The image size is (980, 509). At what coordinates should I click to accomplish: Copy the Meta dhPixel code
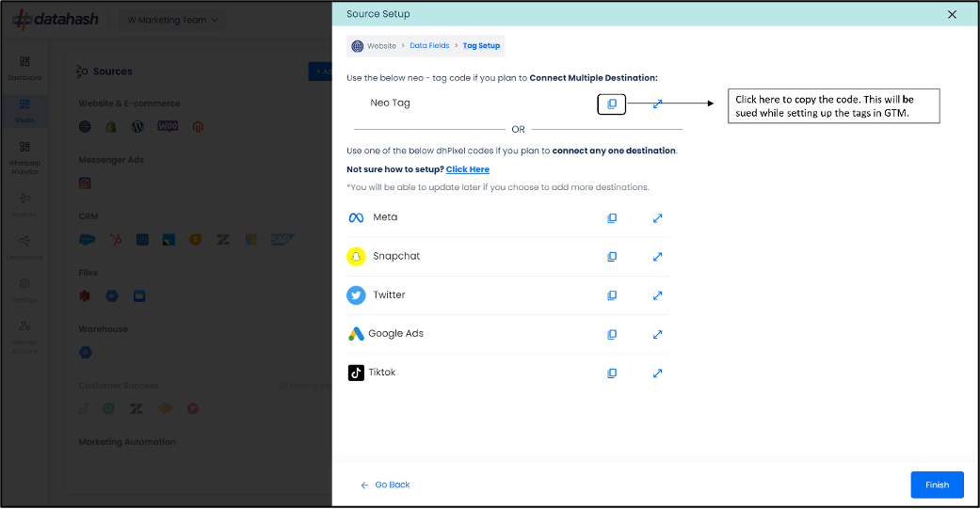pos(612,218)
